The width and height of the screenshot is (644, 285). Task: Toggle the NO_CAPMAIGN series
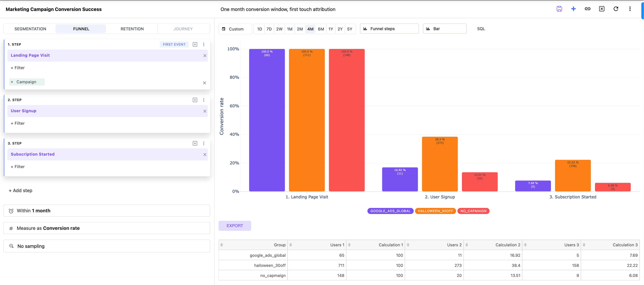[x=473, y=211]
